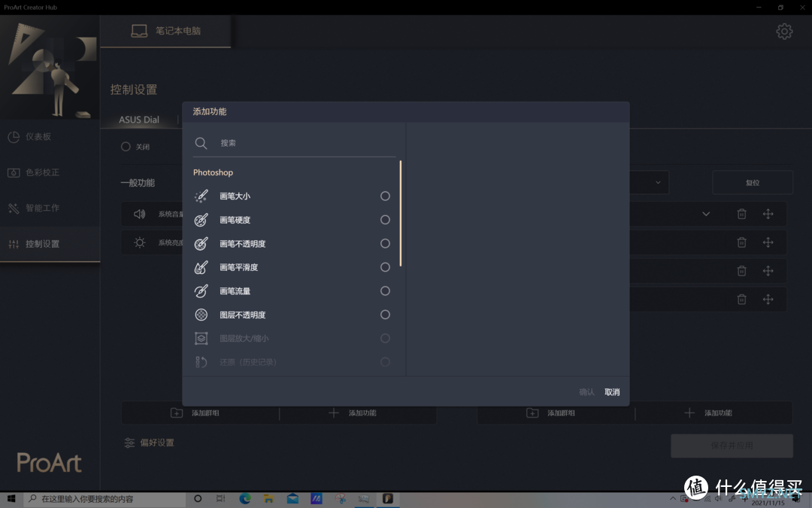Screen dimensions: 812x508
Task: Select the 还原（历史记录）radio button
Action: click(385, 362)
